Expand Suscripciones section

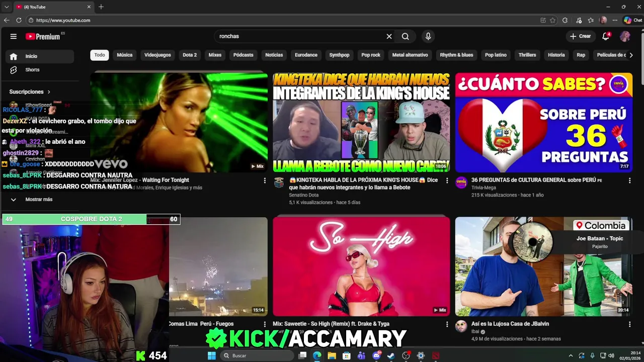point(30,92)
